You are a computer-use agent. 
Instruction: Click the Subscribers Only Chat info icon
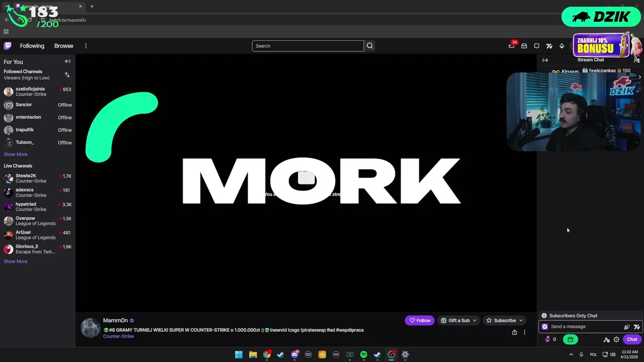544,316
